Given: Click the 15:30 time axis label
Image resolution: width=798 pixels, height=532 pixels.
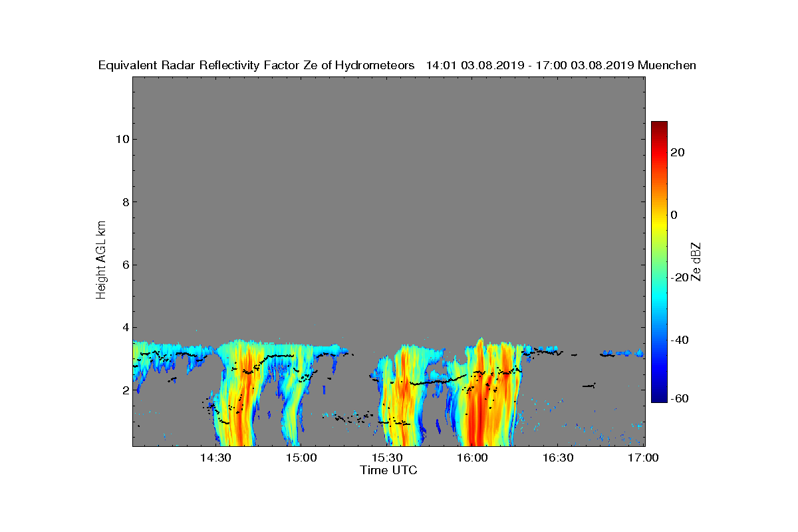Looking at the screenshot, I should point(387,458).
